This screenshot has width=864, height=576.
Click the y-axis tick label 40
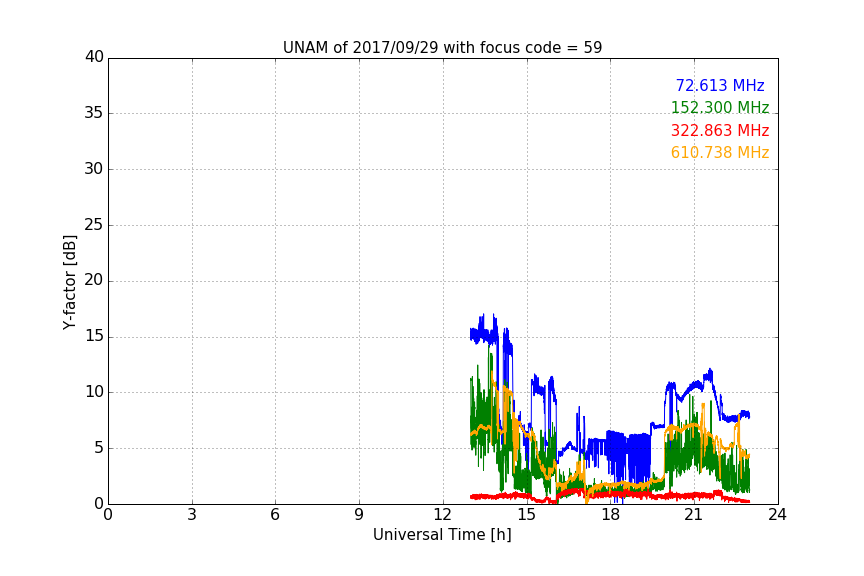(x=94, y=57)
